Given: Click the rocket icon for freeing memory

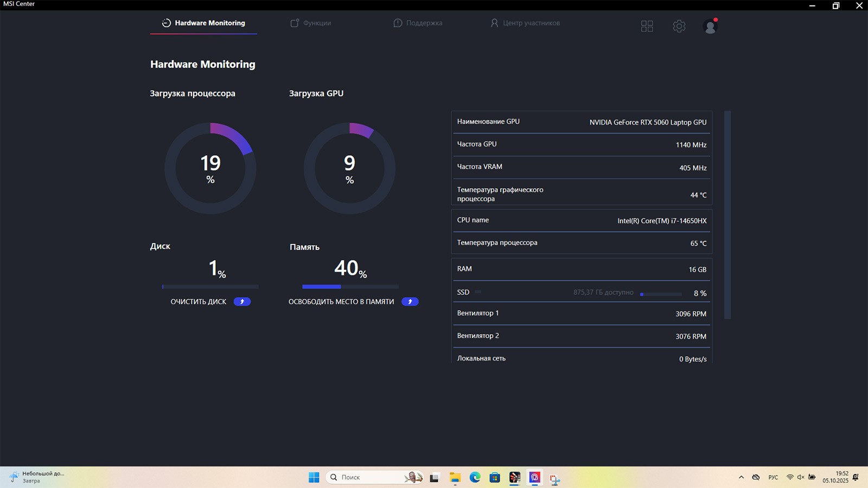Looking at the screenshot, I should [x=410, y=301].
